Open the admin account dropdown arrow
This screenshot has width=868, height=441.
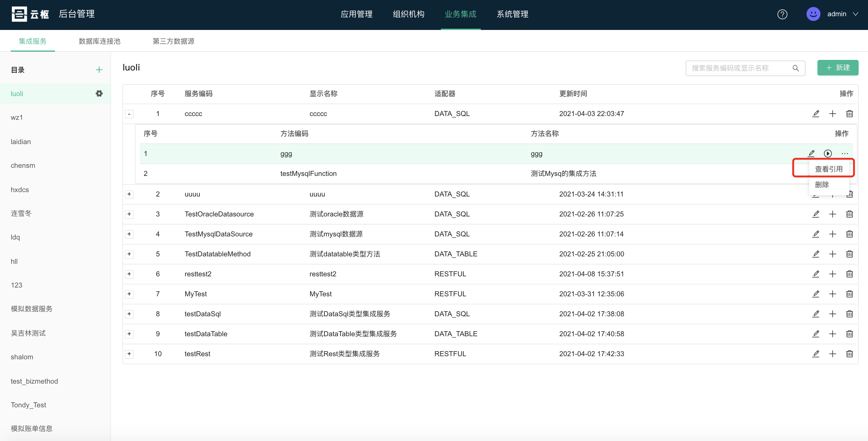click(855, 14)
